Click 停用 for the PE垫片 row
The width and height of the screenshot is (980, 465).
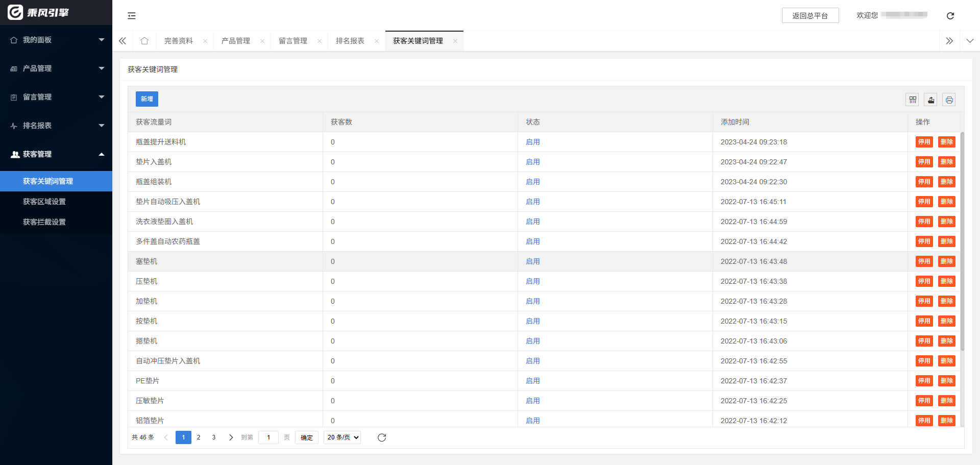click(x=924, y=381)
